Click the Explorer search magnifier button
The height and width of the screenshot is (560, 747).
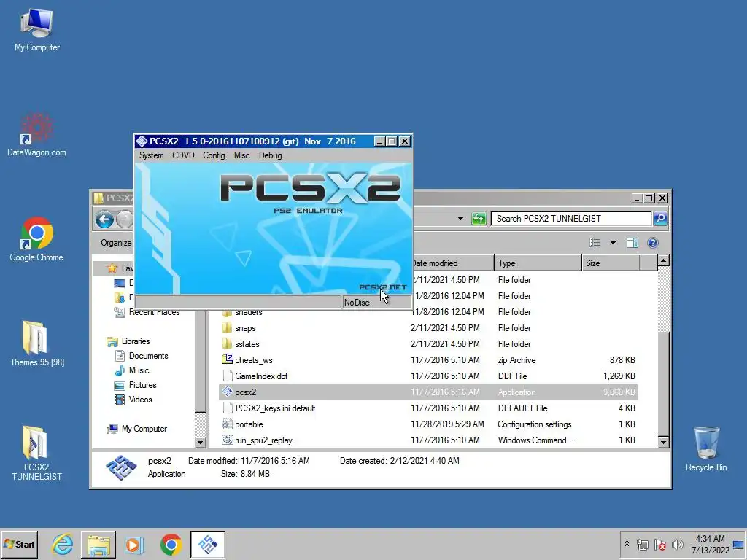tap(660, 219)
